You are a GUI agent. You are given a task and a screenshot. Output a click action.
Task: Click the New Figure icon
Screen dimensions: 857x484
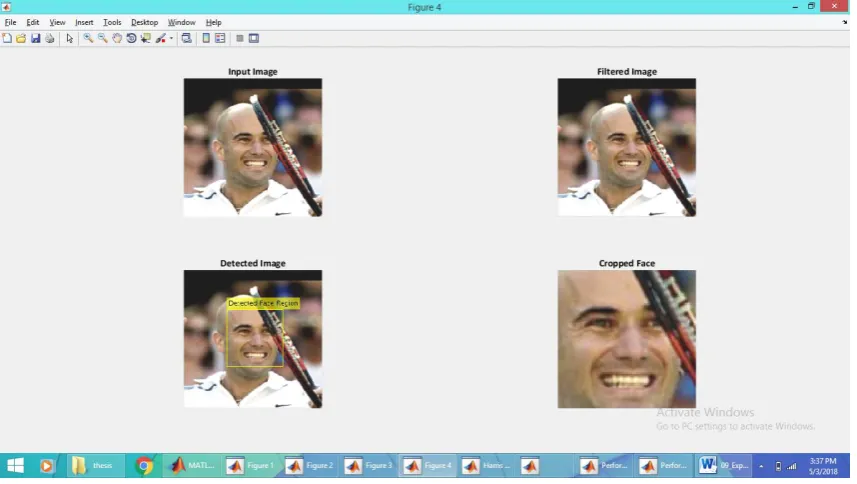tap(7, 38)
